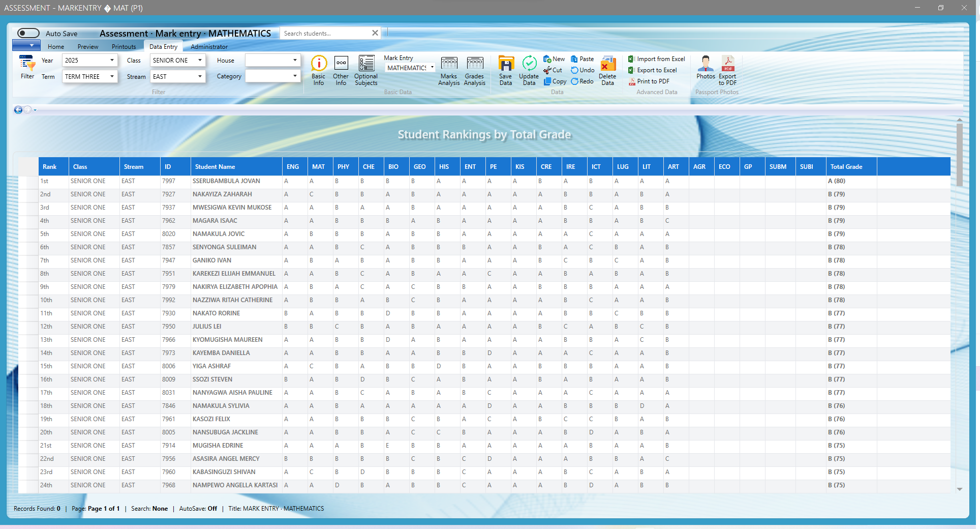Viewport: 980px width, 529px height.
Task: Switch to the Printouts tab
Action: coord(124,47)
